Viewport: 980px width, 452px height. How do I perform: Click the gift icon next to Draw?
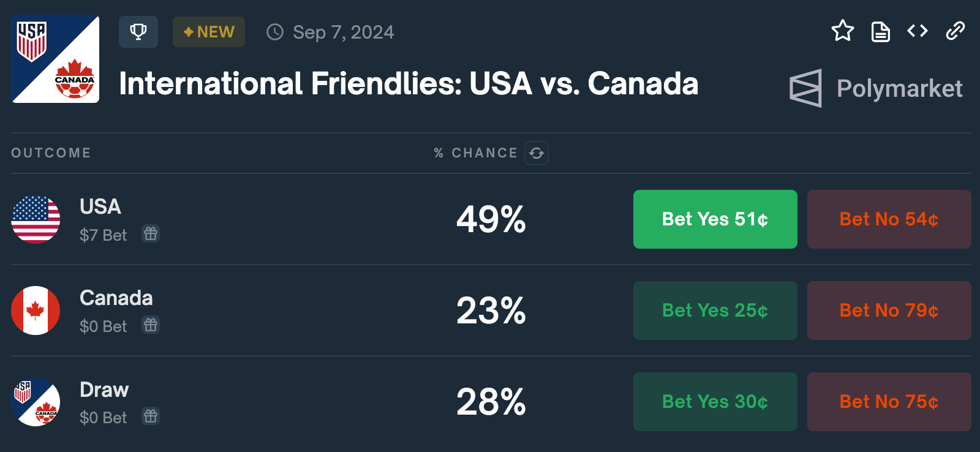click(x=151, y=416)
